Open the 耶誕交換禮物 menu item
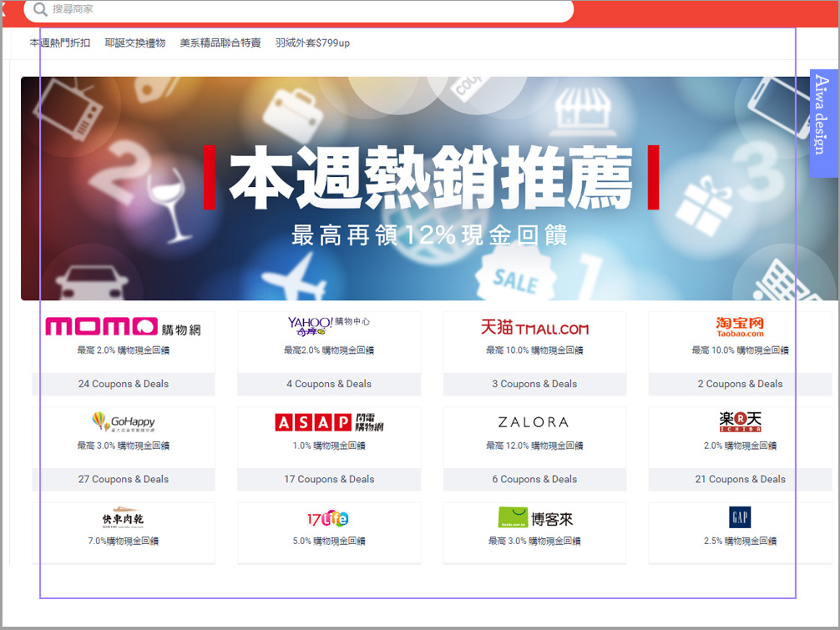 135,43
